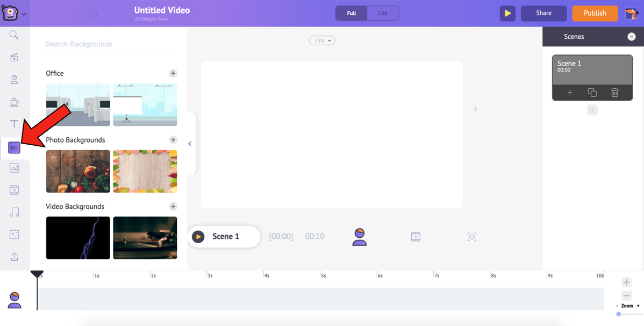Open the user profile avatar

click(631, 13)
